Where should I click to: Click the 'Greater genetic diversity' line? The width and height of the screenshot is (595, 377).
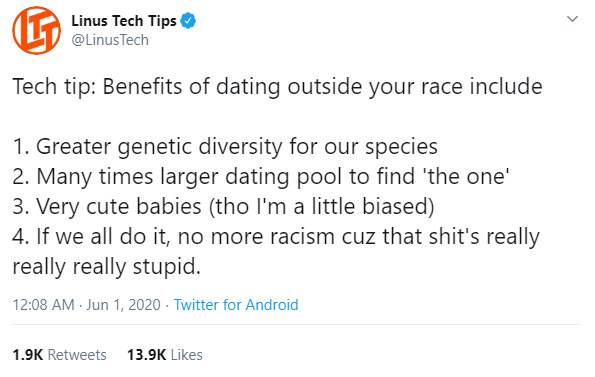[225, 147]
